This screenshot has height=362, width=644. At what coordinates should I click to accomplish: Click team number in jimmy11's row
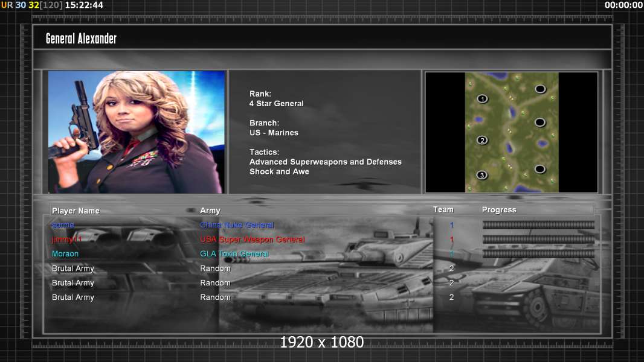point(451,240)
